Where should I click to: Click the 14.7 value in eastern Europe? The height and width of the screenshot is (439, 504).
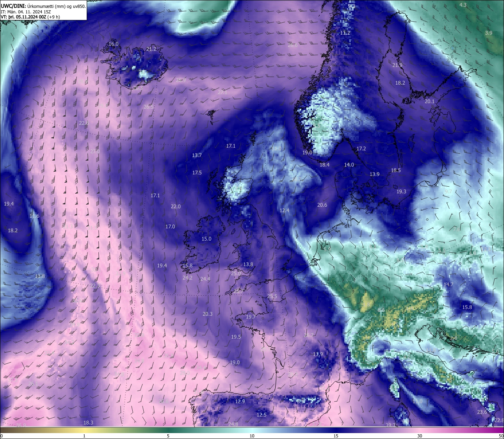click(448, 284)
